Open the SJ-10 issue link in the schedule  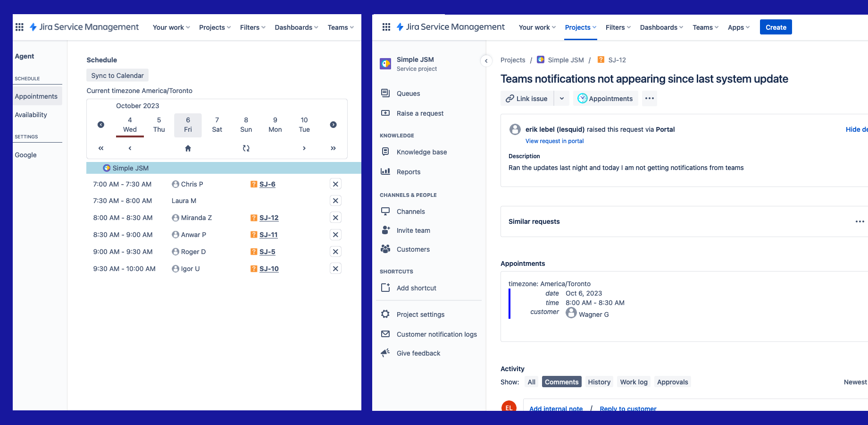coord(269,269)
